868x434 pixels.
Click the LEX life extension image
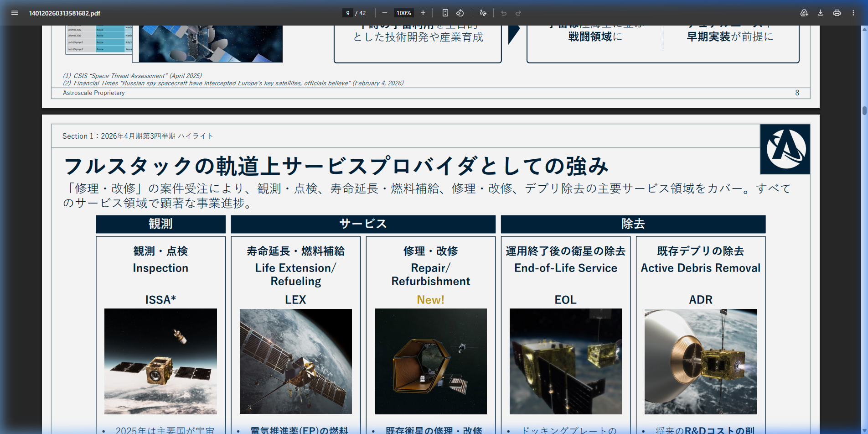[295, 361]
